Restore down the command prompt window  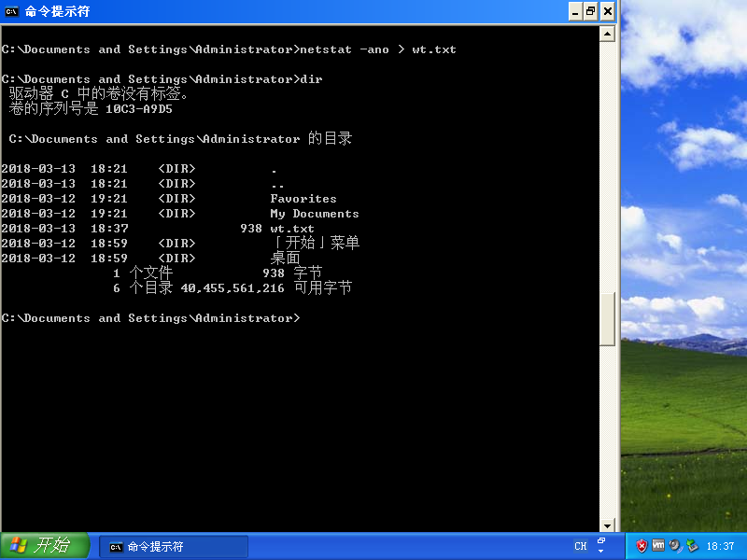pos(591,11)
